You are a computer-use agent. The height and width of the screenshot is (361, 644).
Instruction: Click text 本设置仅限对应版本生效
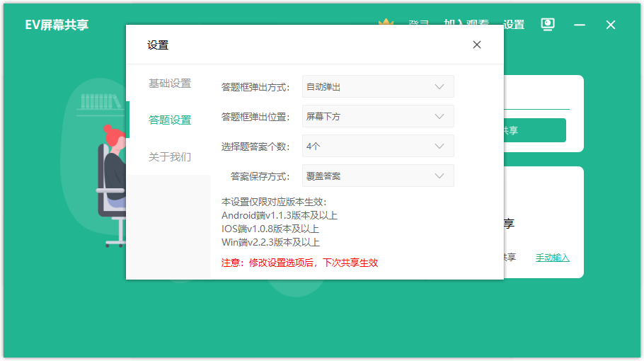(x=274, y=202)
